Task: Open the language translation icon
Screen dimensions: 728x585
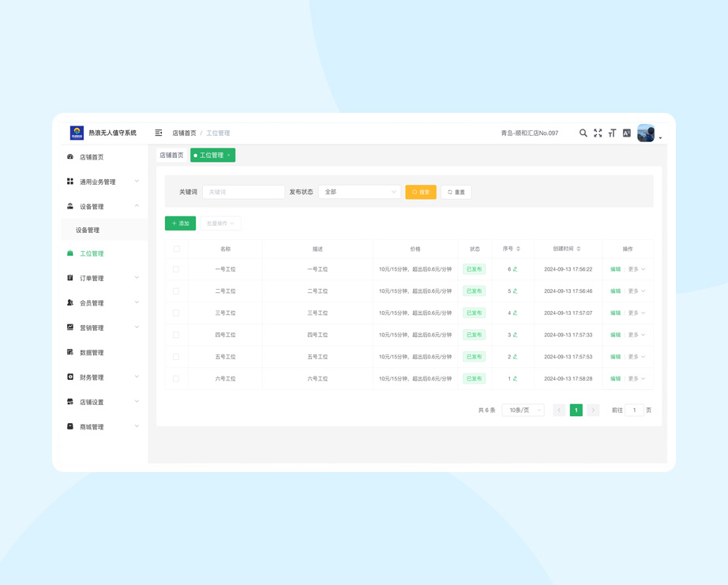Action: tap(627, 133)
